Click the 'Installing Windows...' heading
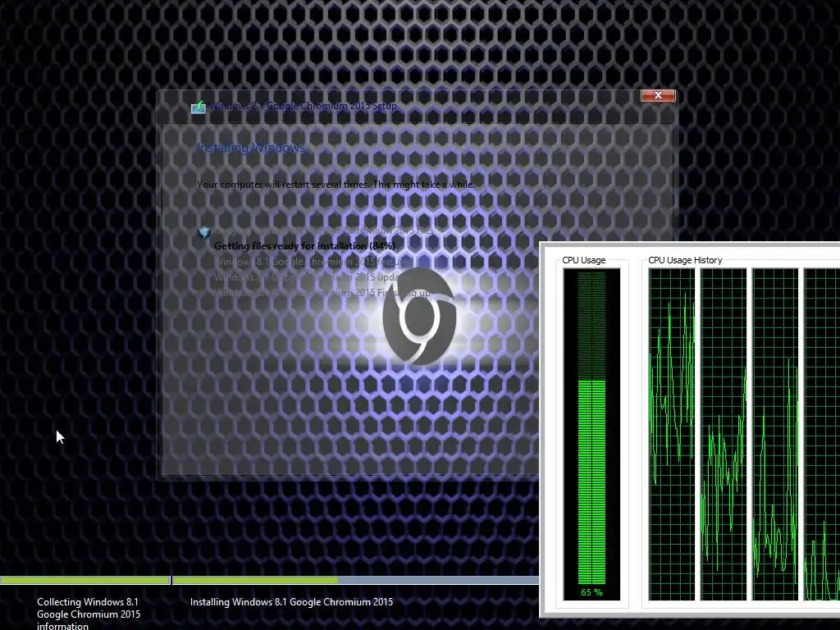The height and width of the screenshot is (630, 840). click(253, 148)
